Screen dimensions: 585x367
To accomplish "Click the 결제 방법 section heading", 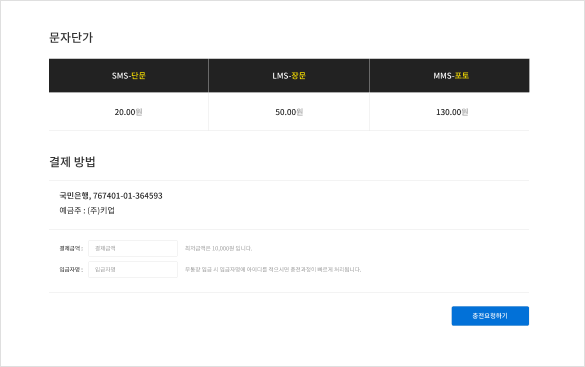I will tap(72, 161).
